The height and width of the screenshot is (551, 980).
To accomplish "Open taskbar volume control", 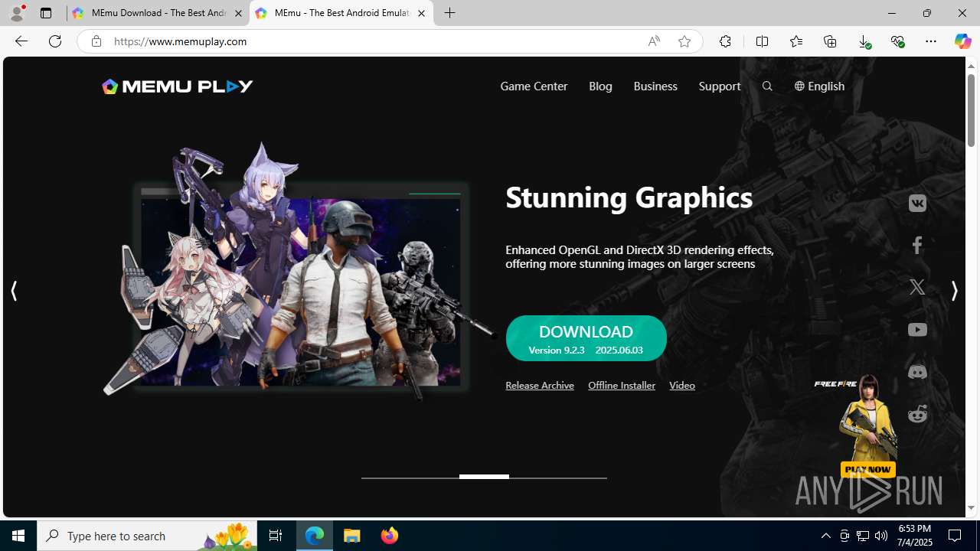I will [x=881, y=536].
